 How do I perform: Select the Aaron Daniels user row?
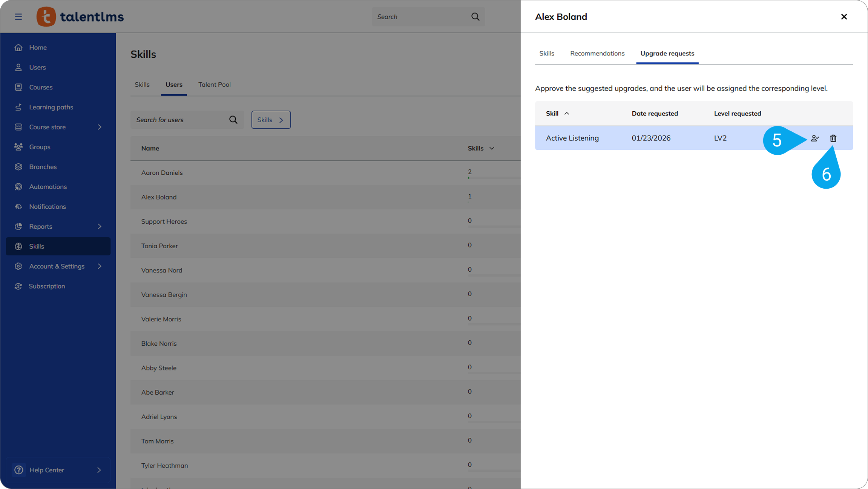click(162, 173)
